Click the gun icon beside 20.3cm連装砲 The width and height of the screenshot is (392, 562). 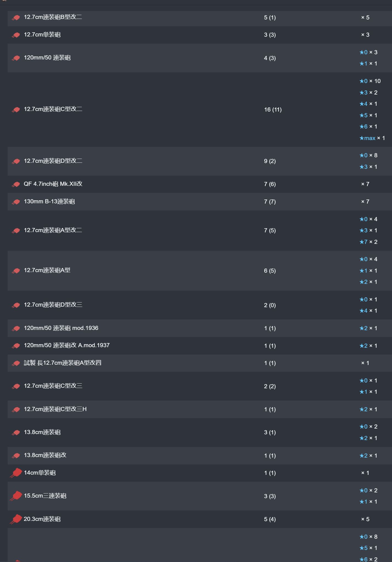point(16,519)
